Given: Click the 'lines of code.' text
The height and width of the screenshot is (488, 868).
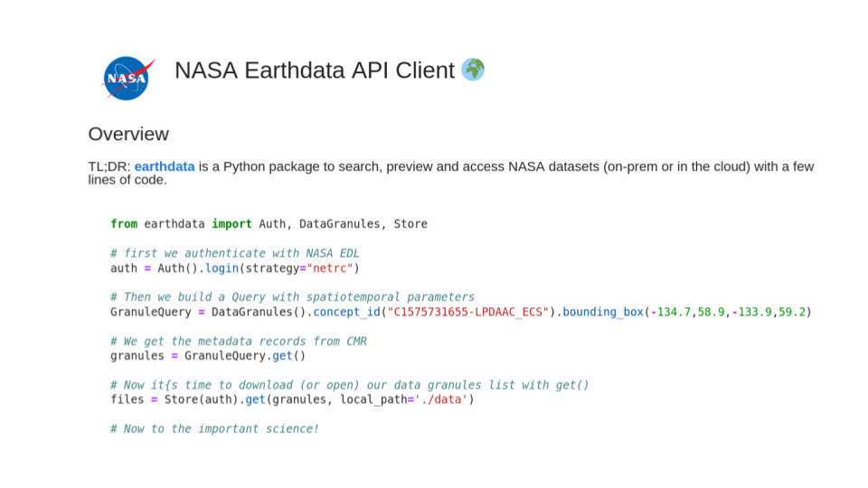Looking at the screenshot, I should click(x=127, y=180).
